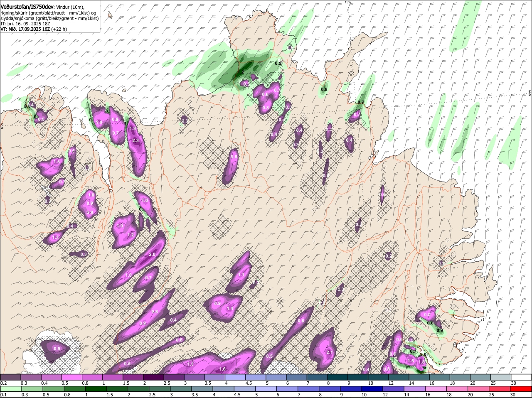Image resolution: width=532 pixels, height=398 pixels.
Task: Click the 'VT: Mið. 17.09.2025 16Z' valid time
Action: pyautogui.click(x=25, y=29)
